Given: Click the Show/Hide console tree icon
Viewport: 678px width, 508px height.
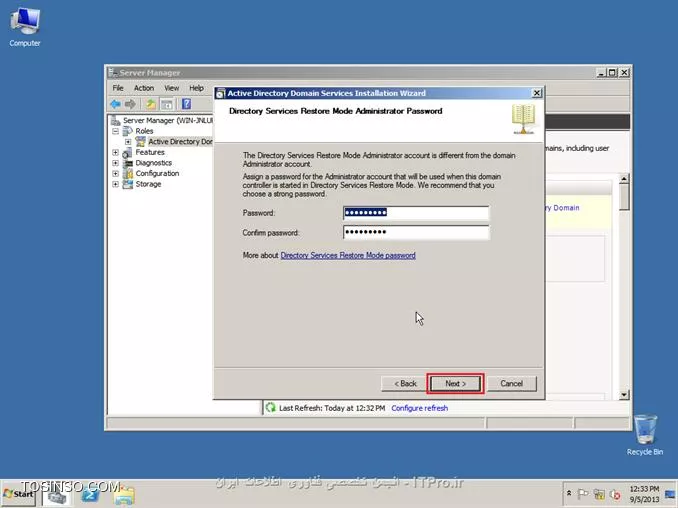Looking at the screenshot, I should coord(167,104).
